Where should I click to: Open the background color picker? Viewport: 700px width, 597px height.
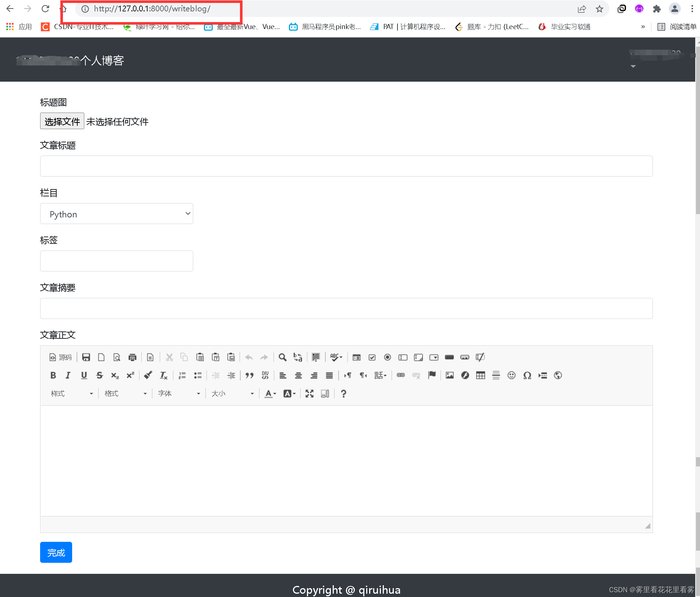pyautogui.click(x=290, y=394)
